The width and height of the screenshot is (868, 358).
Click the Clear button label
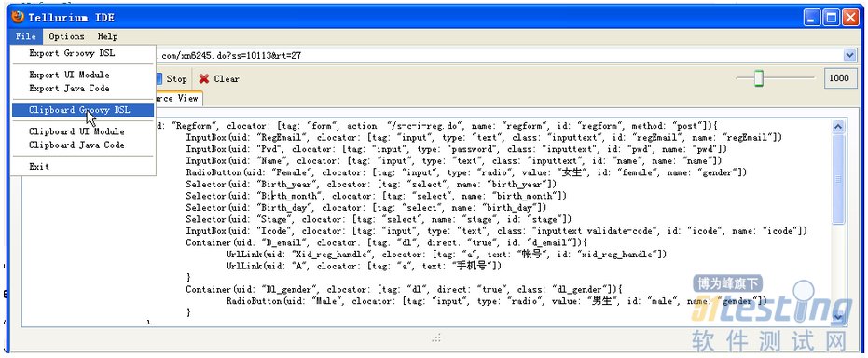[227, 79]
